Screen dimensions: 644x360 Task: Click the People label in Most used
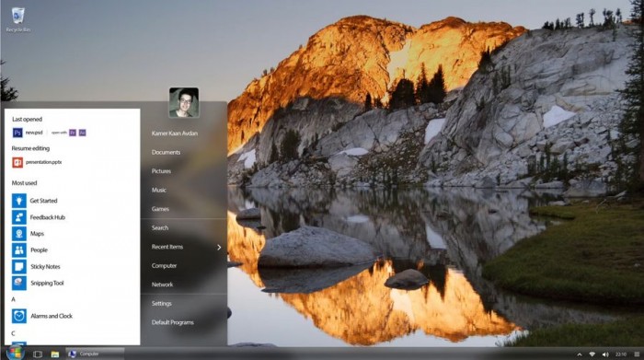39,250
